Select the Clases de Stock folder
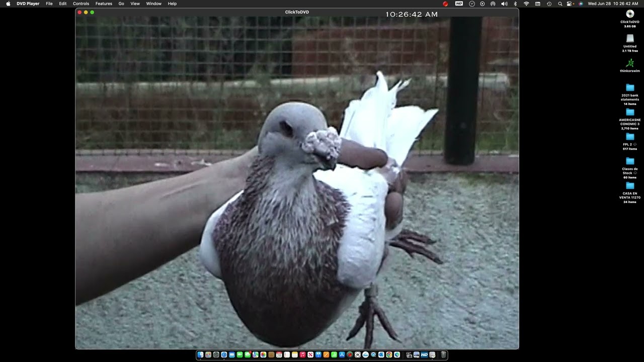This screenshot has width=644, height=362. coord(630,161)
